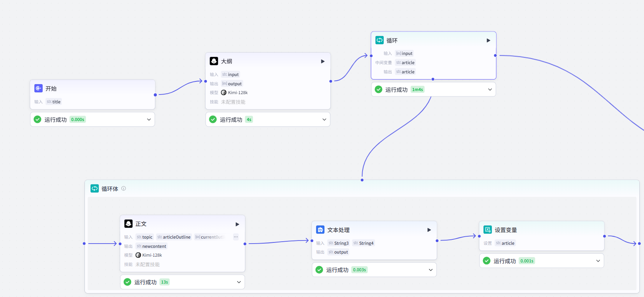Run the 大纲 node with play button

pos(323,61)
